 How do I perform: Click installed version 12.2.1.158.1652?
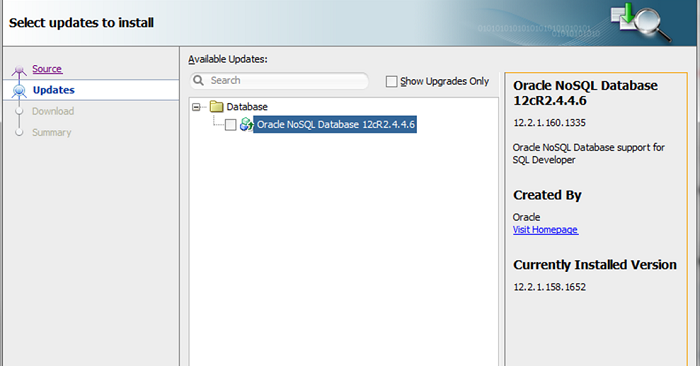(x=549, y=287)
